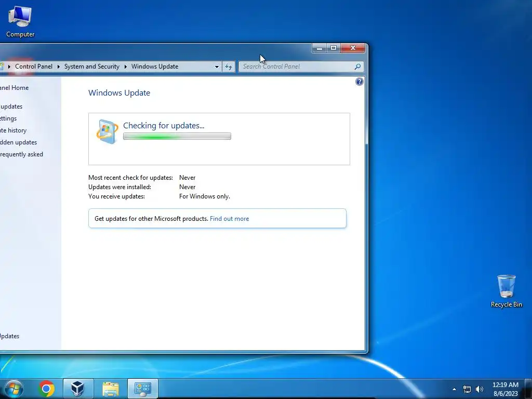View update history sidebar link
532x399 pixels.
(x=13, y=130)
